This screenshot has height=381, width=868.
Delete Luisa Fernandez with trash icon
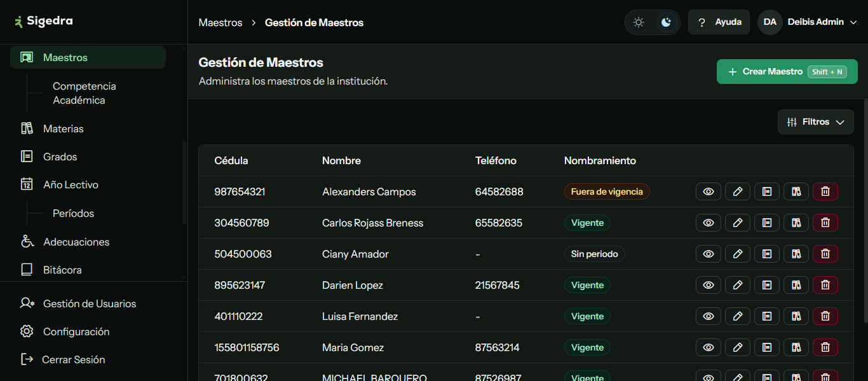825,316
